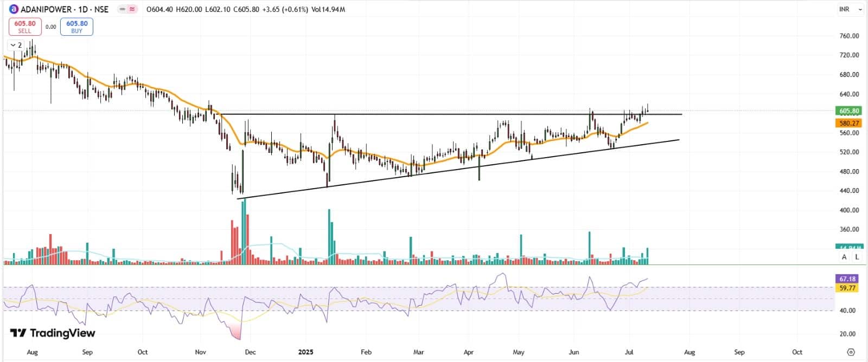Screen dimensions: 868x362
Task: Open chart settings hexagon gear icon
Action: click(x=851, y=352)
